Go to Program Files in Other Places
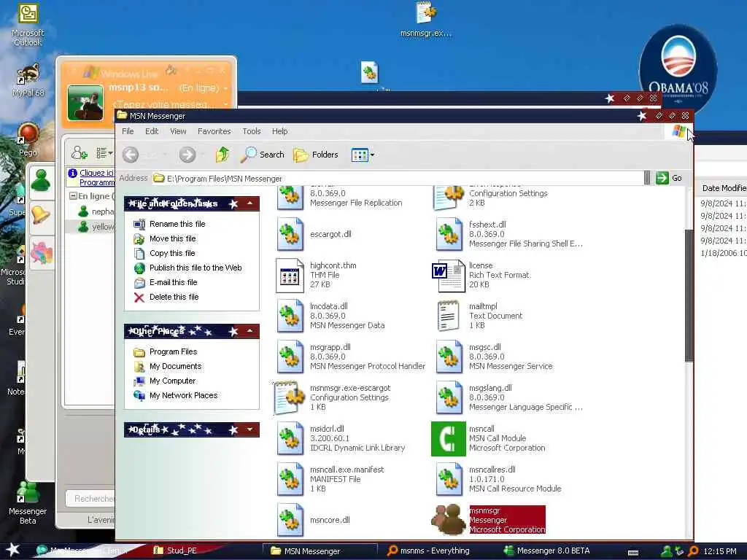 (166, 352)
